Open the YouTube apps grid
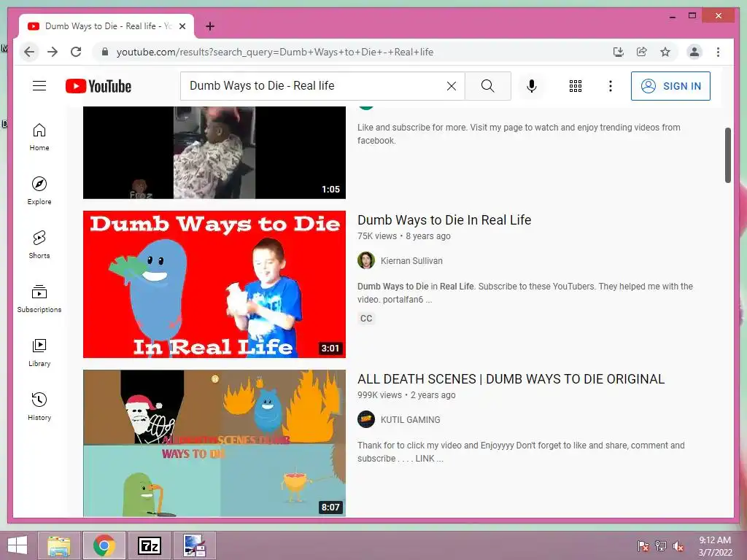 click(576, 86)
